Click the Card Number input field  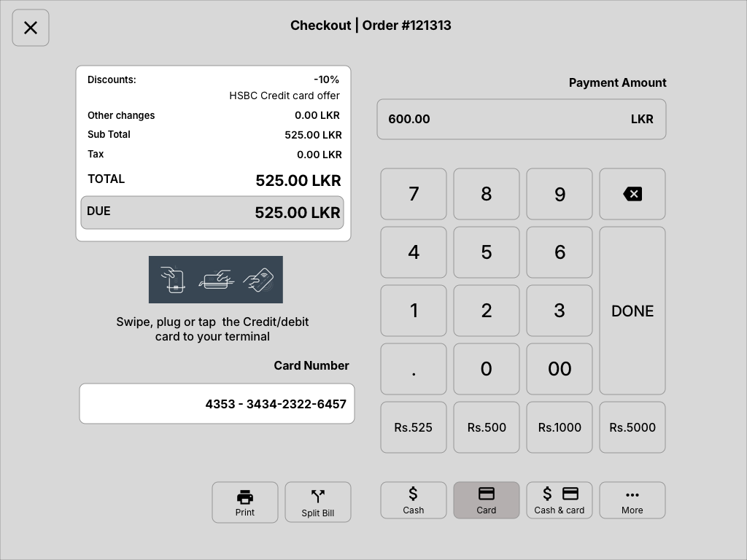(x=217, y=403)
